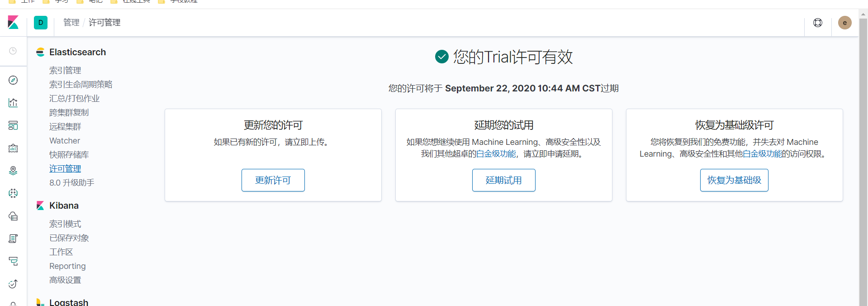Open Discover compass icon in sidebar

pyautogui.click(x=13, y=80)
